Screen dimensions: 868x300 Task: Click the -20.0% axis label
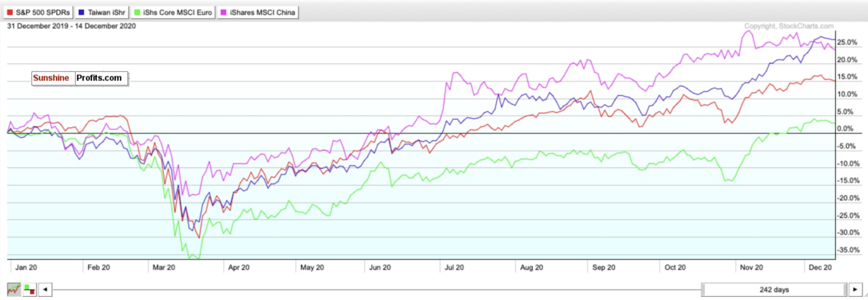[848, 198]
